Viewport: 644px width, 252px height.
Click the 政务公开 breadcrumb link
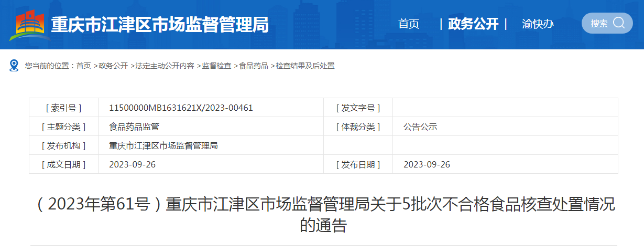pos(113,66)
